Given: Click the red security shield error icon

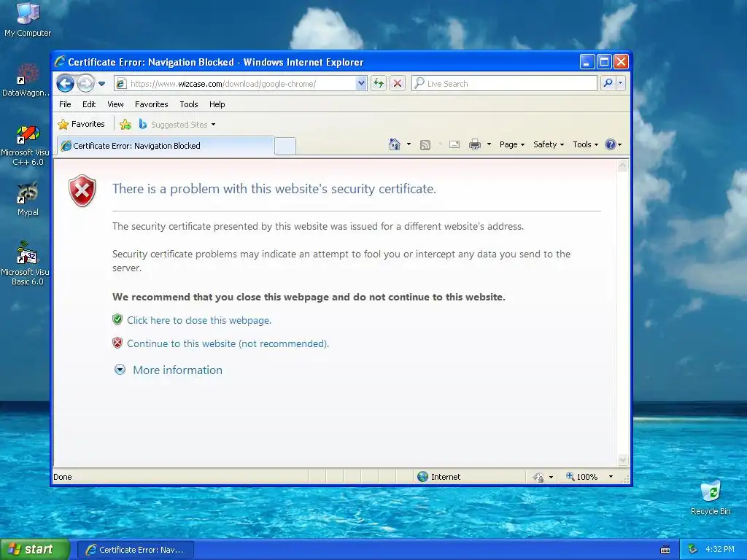Looking at the screenshot, I should [82, 190].
